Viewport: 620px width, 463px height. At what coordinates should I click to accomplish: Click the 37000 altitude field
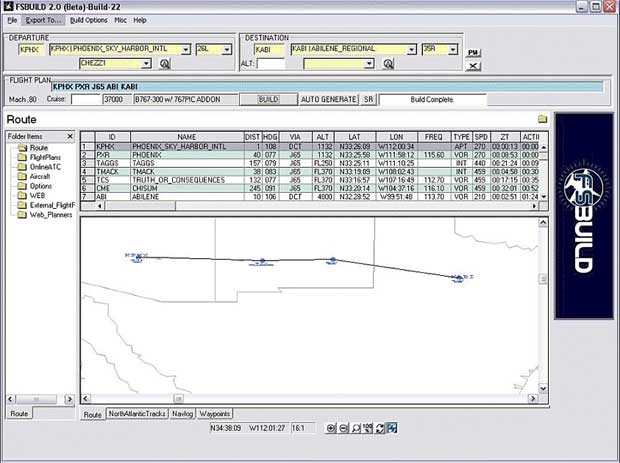(x=117, y=100)
